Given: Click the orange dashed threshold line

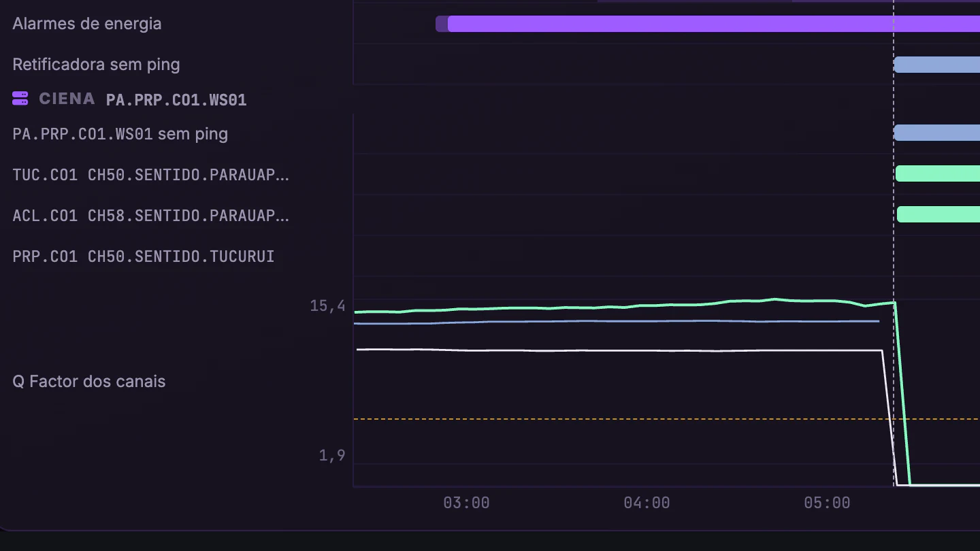Looking at the screenshot, I should point(667,419).
